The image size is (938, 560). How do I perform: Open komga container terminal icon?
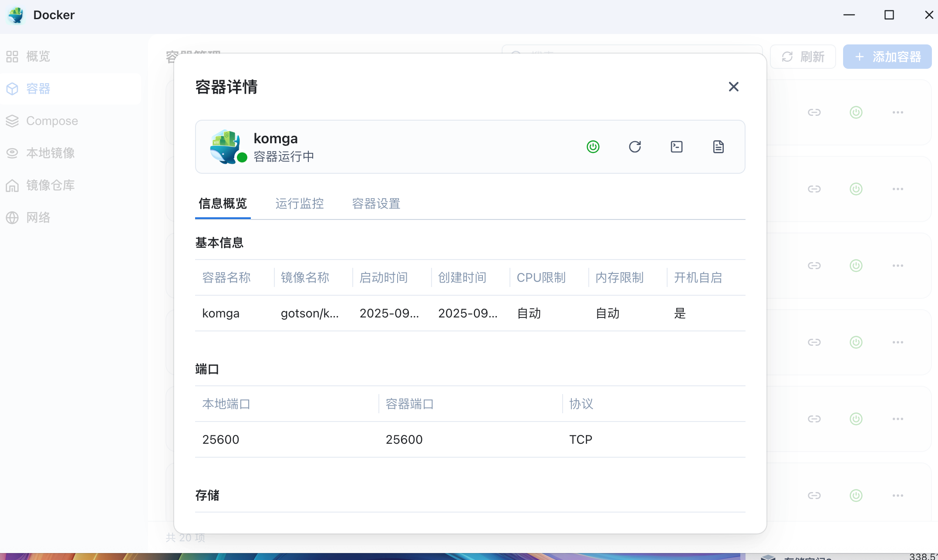coord(676,147)
